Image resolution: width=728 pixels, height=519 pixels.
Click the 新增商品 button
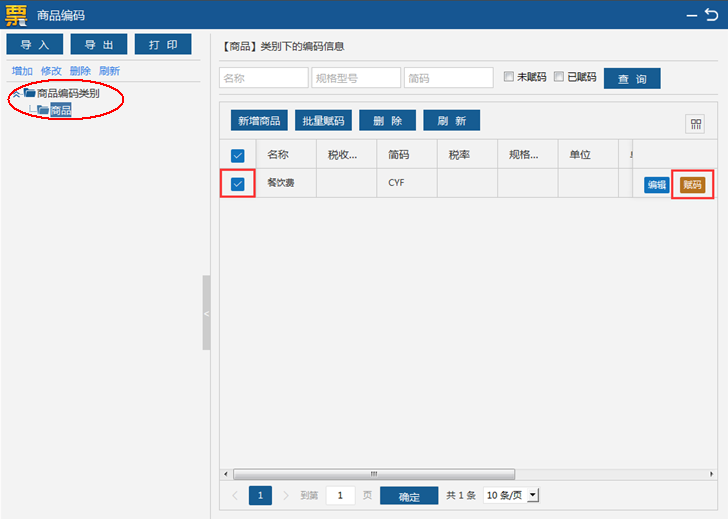[258, 120]
